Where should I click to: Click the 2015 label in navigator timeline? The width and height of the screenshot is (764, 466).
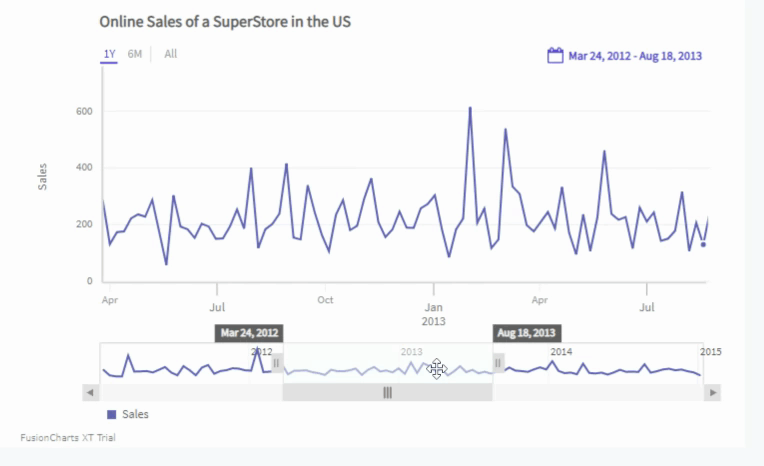point(710,352)
